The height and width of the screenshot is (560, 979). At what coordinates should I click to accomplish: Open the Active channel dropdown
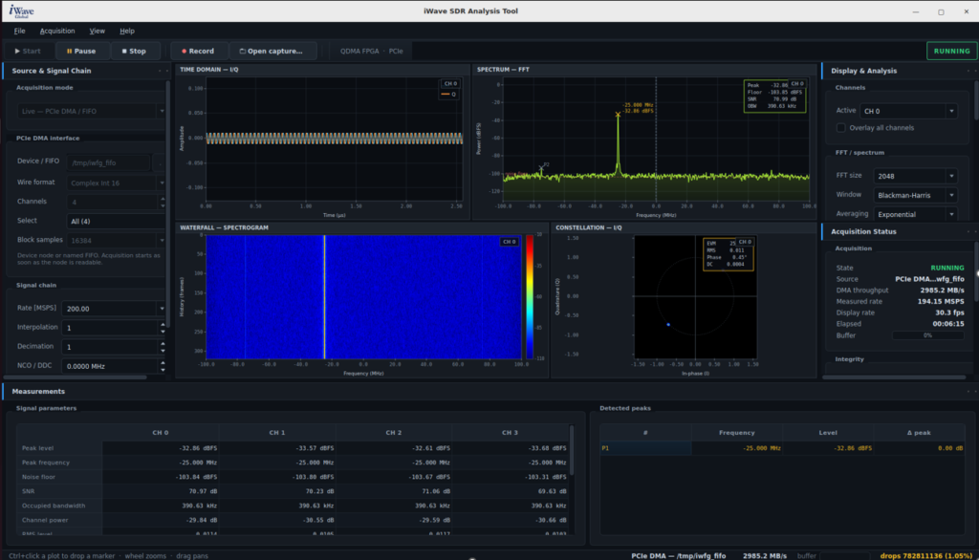tap(908, 111)
